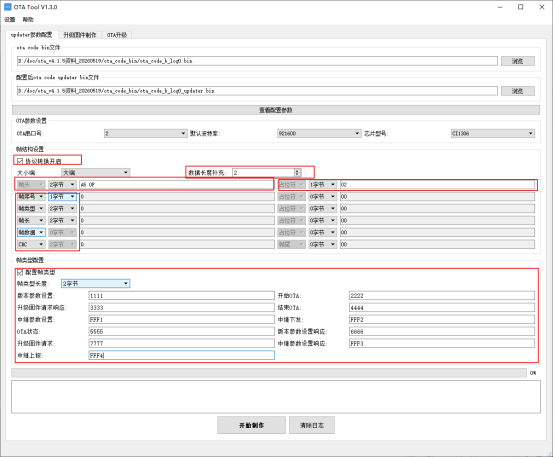Viewport: 553px width, 457px height.
Task: Open the OTA串口号 dropdown
Action: coord(145,133)
